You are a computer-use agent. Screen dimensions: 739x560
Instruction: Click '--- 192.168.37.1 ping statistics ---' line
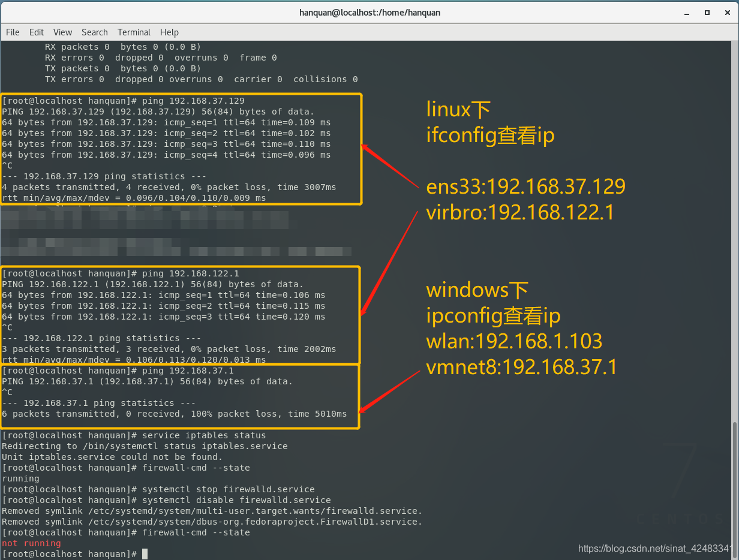pos(99,403)
